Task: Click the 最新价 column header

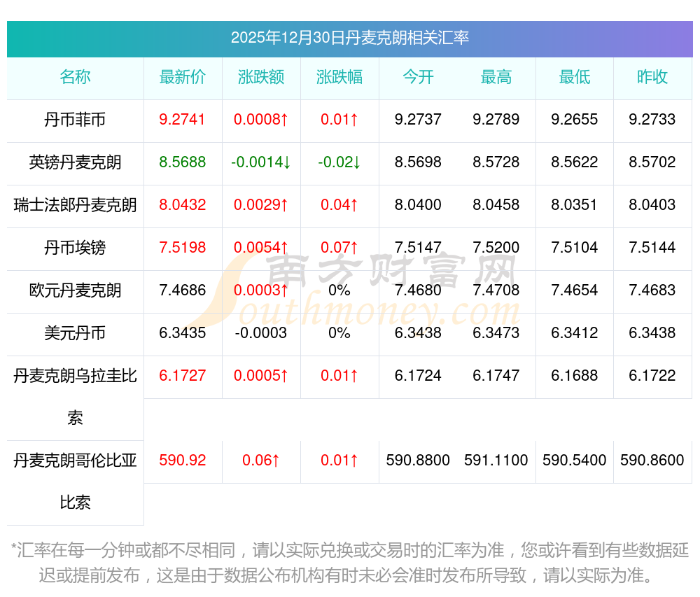Action: (183, 77)
